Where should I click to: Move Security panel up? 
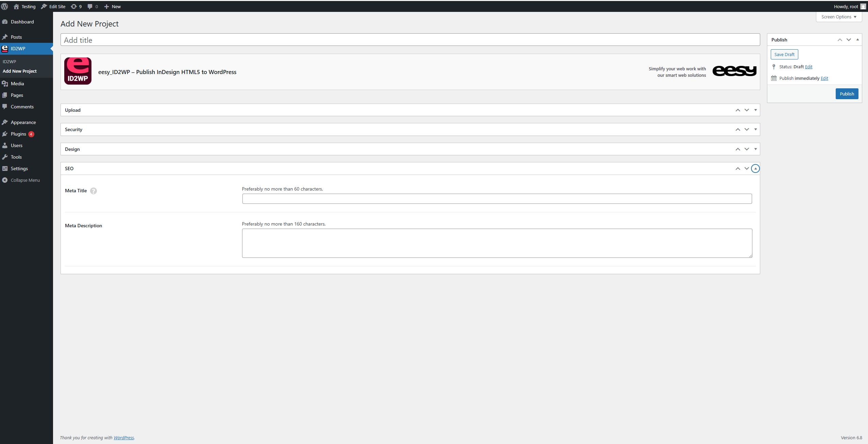738,129
